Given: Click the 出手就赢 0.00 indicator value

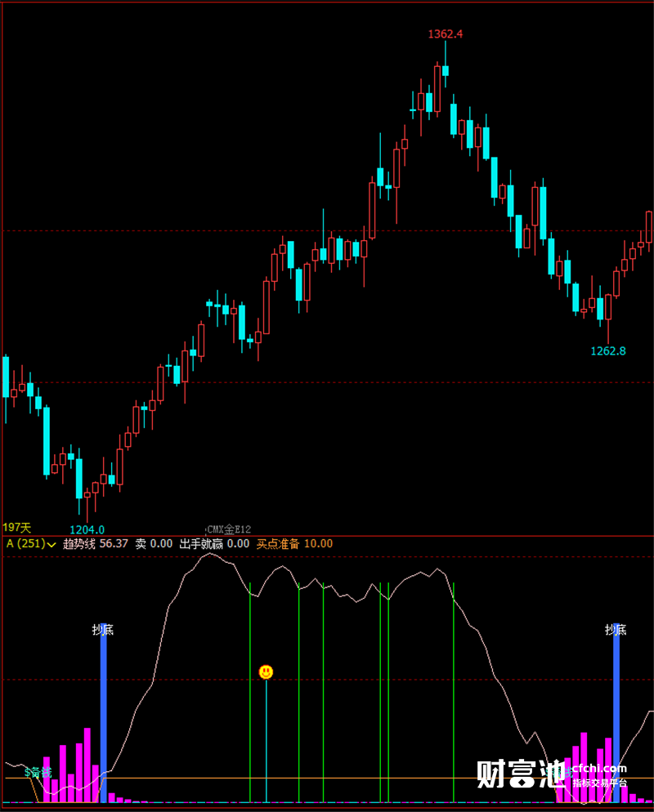Looking at the screenshot, I should 214,544.
